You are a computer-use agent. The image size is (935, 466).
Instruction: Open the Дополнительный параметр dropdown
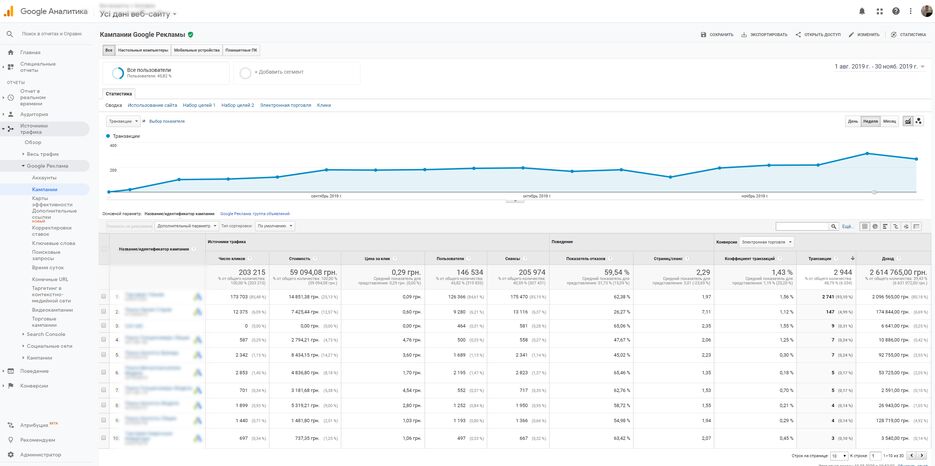point(186,226)
